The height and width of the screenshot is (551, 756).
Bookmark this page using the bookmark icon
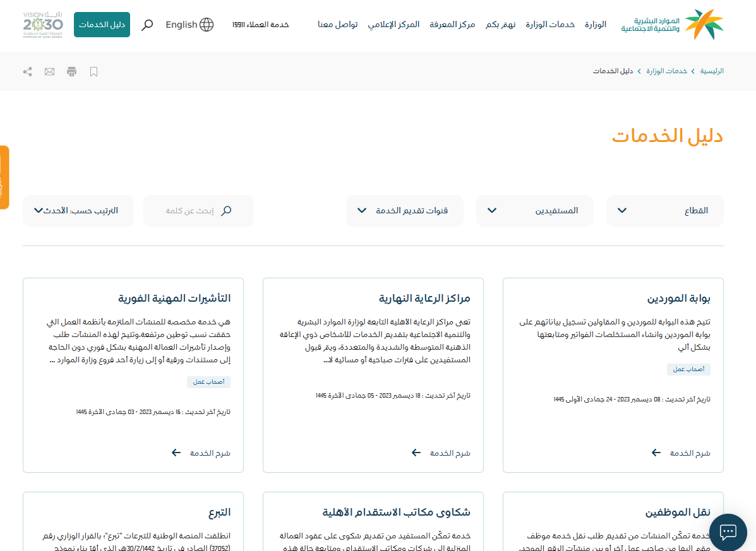point(94,72)
